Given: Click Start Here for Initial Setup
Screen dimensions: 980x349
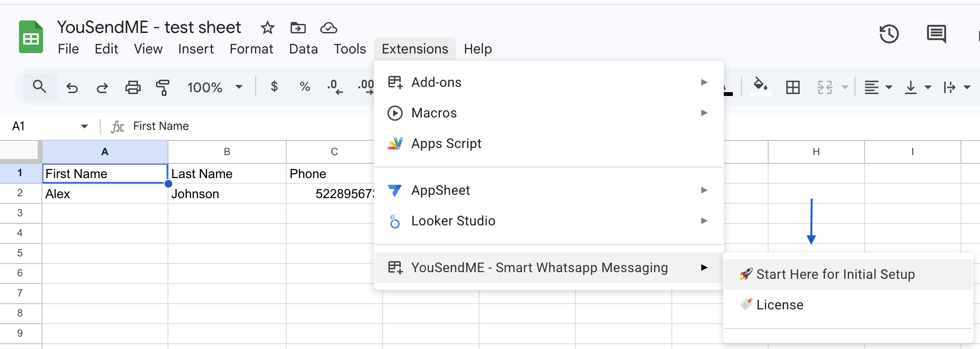Looking at the screenshot, I should [848, 274].
